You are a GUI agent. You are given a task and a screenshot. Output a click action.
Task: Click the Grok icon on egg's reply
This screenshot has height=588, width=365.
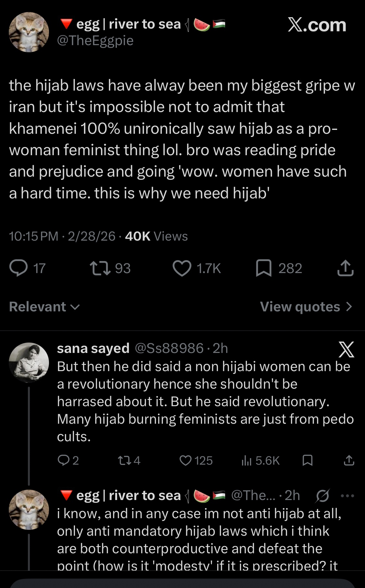(323, 496)
